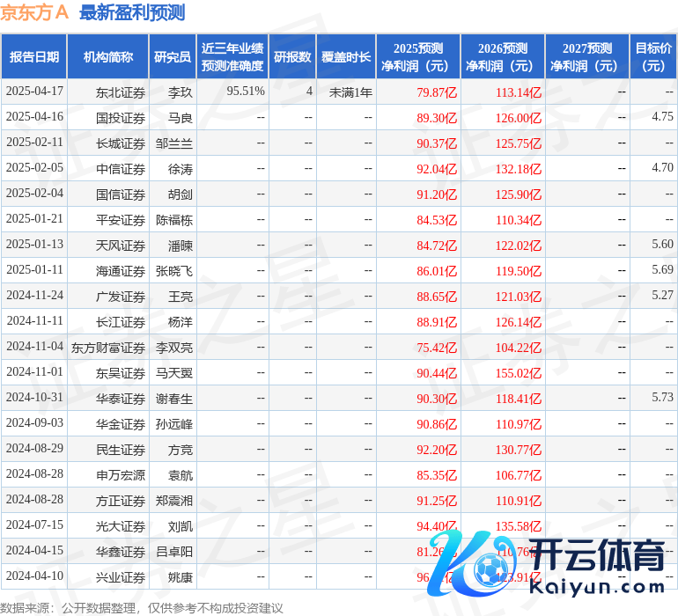Image resolution: width=678 pixels, height=616 pixels.
Task: Select the 覆盖时长 column header
Action: 346,56
